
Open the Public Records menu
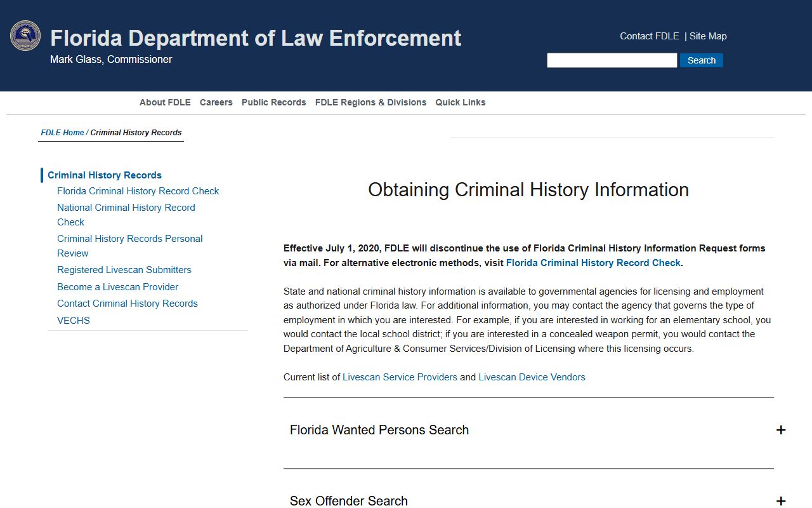[x=274, y=102]
